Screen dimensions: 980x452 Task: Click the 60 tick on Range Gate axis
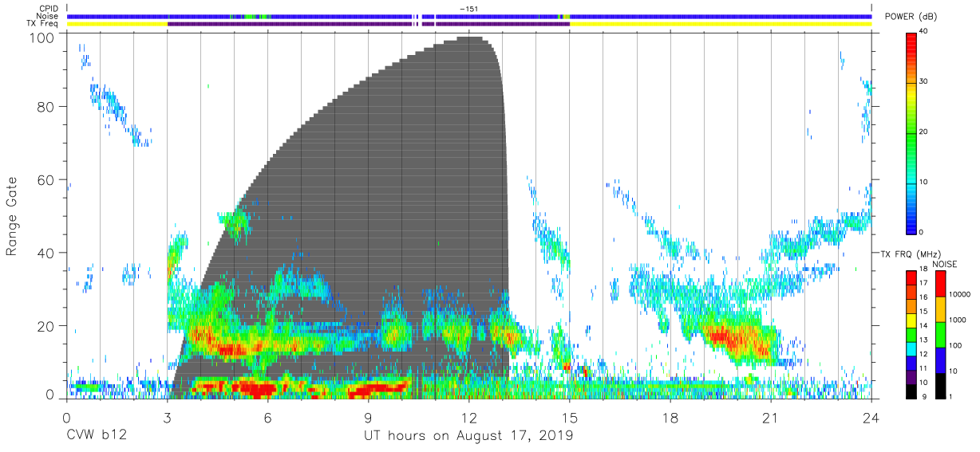tap(45, 180)
